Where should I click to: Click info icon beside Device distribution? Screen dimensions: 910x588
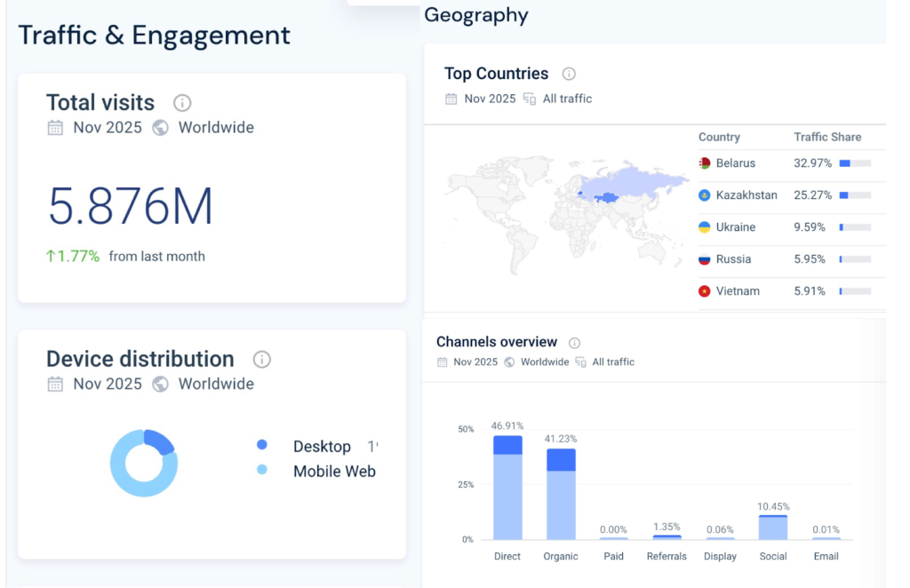(261, 360)
